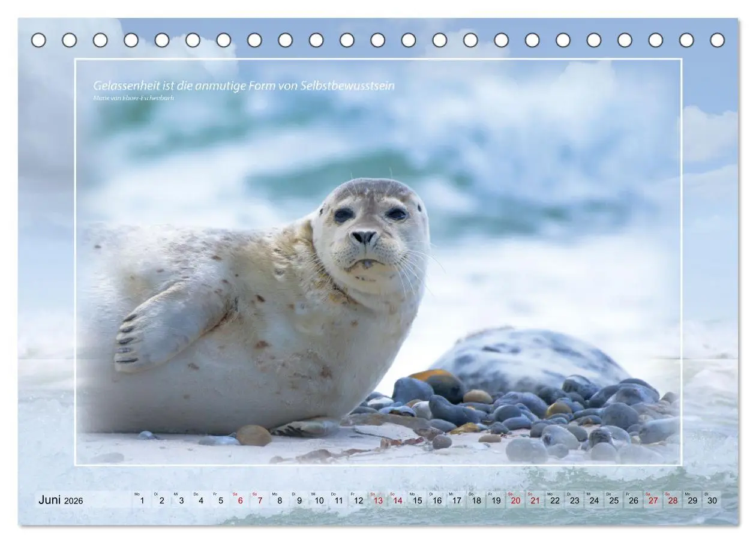Viewport: 756px width, 543px height.
Task: Choose date 12 in the June strip
Action: 358,500
